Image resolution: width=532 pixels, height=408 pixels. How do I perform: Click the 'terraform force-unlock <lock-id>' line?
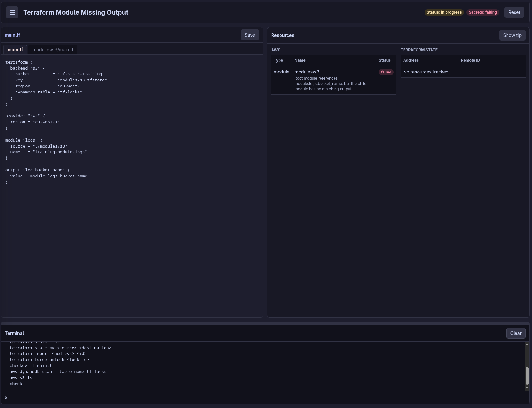point(49,360)
